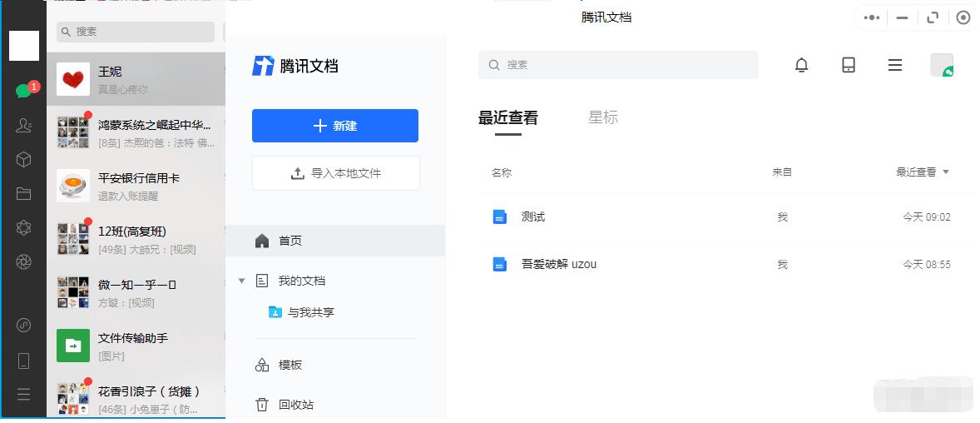
Task: Click the Tencent Docs search field
Action: click(x=618, y=65)
